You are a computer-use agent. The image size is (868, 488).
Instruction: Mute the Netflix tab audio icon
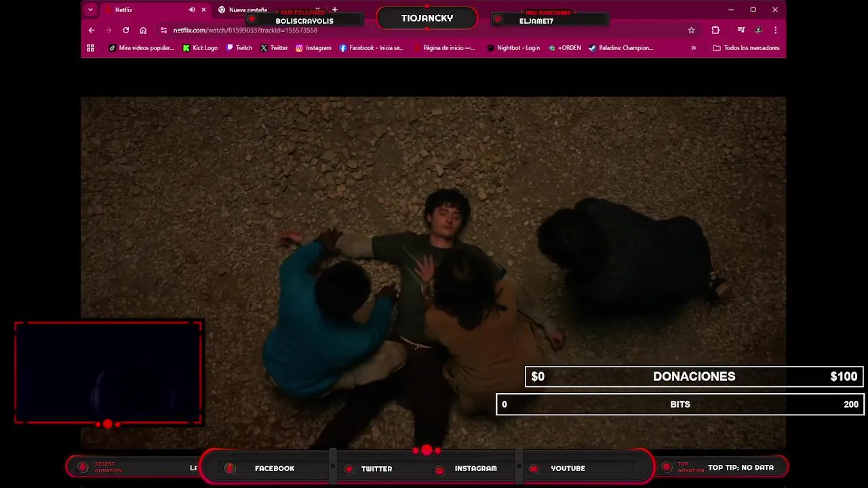point(192,9)
